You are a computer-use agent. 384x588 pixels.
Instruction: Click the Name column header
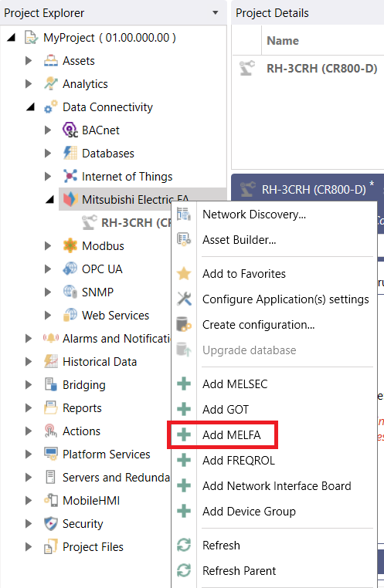coord(283,40)
